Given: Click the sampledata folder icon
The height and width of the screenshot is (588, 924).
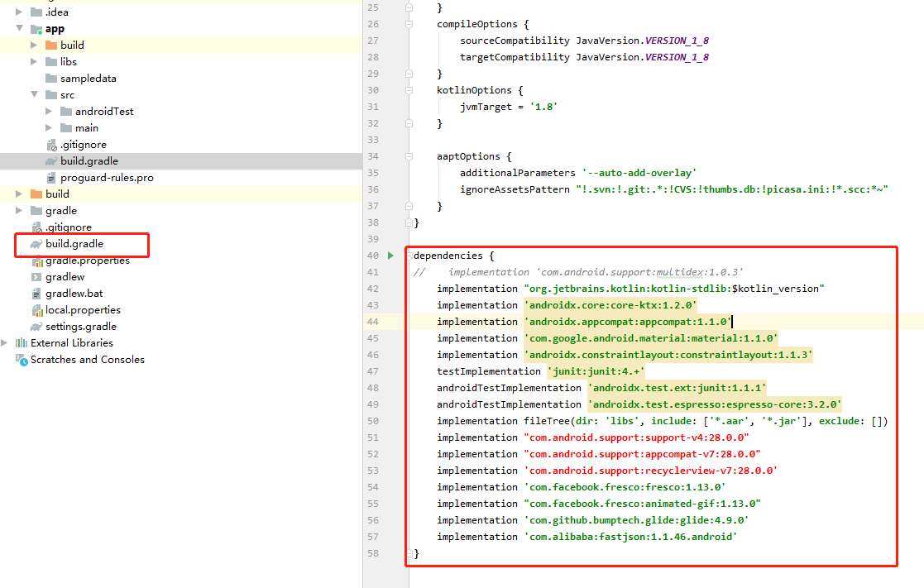Looking at the screenshot, I should pyautogui.click(x=51, y=79).
